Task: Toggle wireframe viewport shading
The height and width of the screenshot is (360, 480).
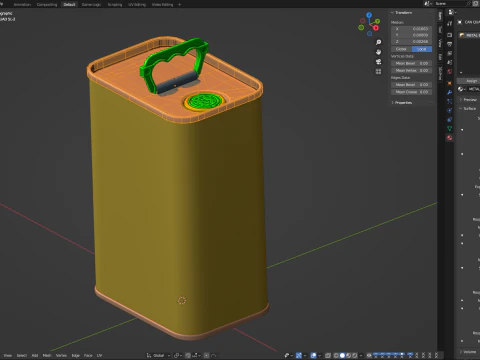Action: [336, 355]
